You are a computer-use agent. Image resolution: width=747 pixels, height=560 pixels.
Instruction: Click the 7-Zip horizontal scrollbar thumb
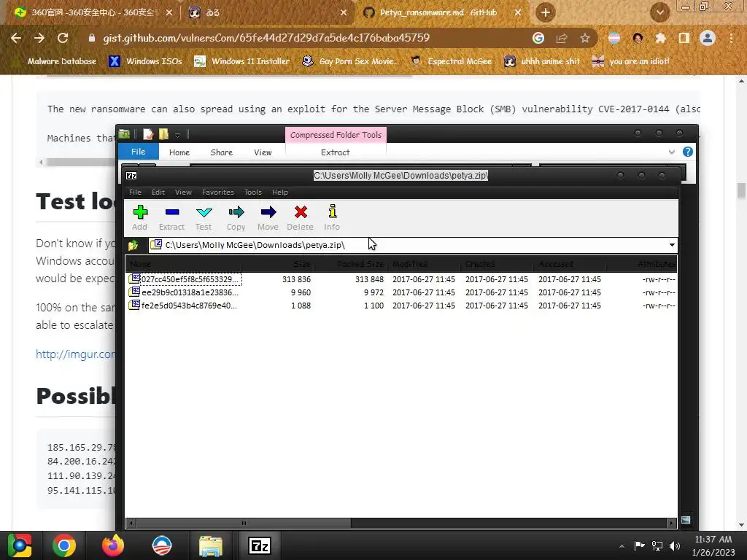coord(244,524)
